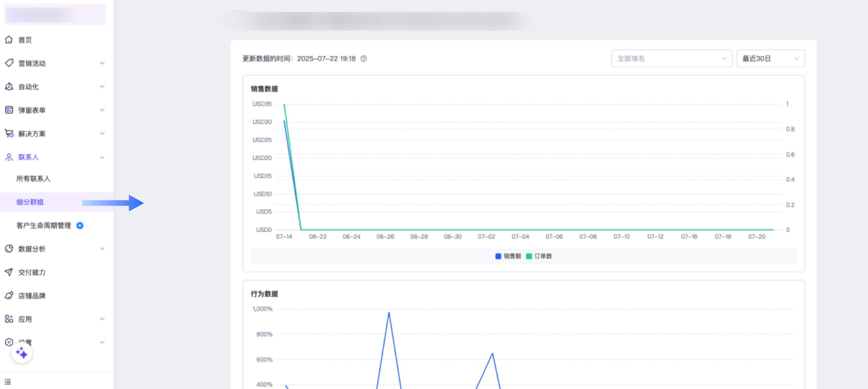This screenshot has height=389, width=868.
Task: Collapse the Contacts menu chevron
Action: [102, 157]
